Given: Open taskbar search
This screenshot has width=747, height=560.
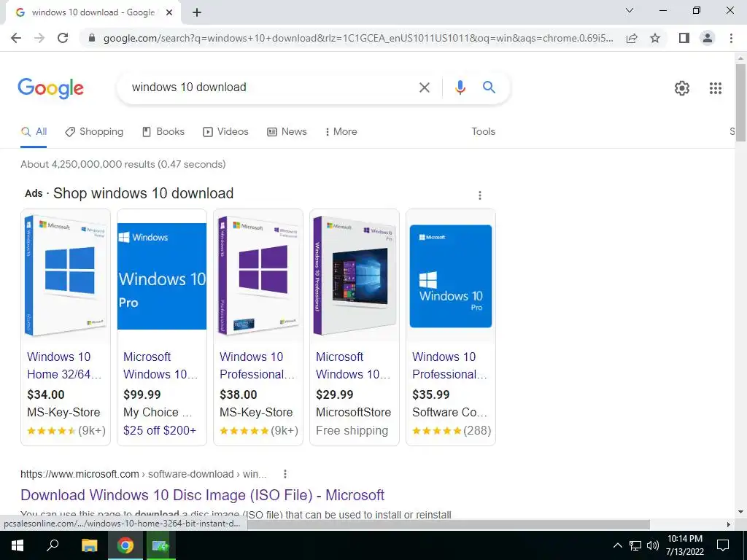Looking at the screenshot, I should point(53,545).
